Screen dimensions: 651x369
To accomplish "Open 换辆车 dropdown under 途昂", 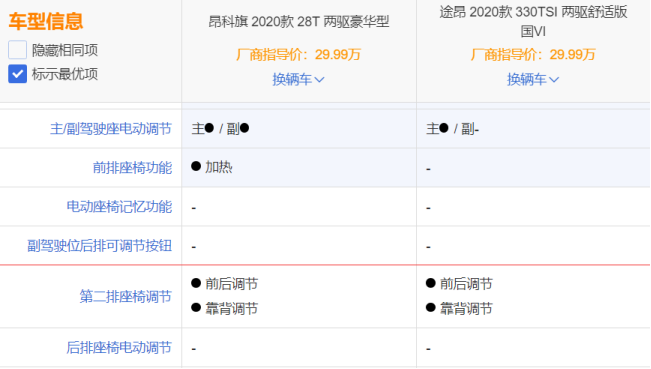I will point(533,79).
